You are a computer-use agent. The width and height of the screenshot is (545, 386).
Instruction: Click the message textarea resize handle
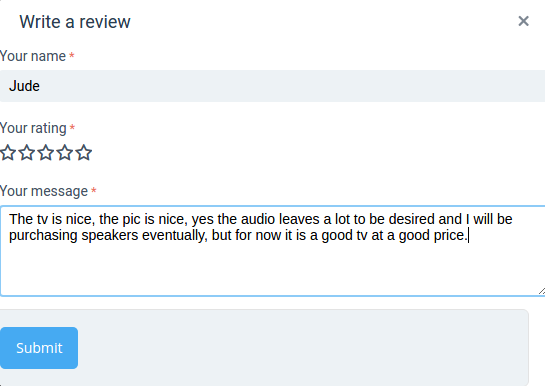(542, 291)
